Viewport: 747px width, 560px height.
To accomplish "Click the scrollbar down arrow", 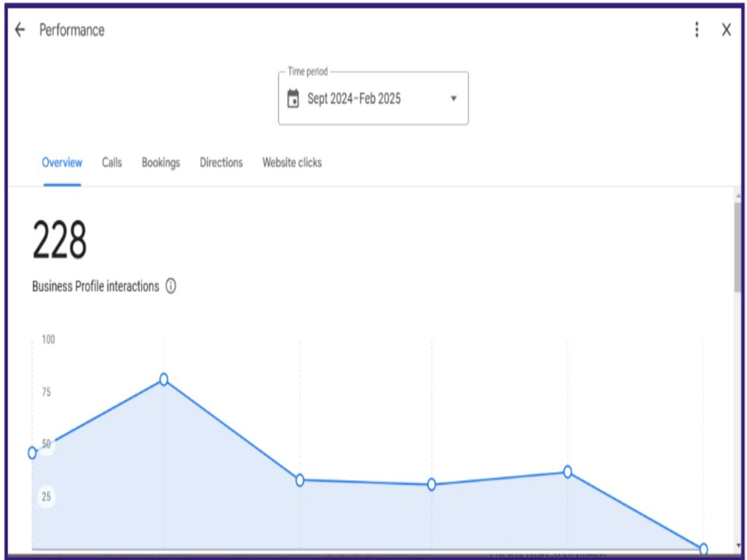I will (739, 546).
